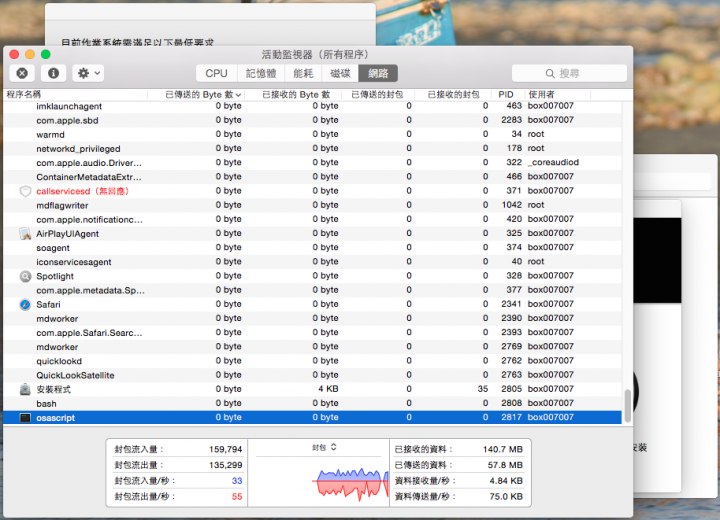Click the 活動監視器 window title

[315, 55]
